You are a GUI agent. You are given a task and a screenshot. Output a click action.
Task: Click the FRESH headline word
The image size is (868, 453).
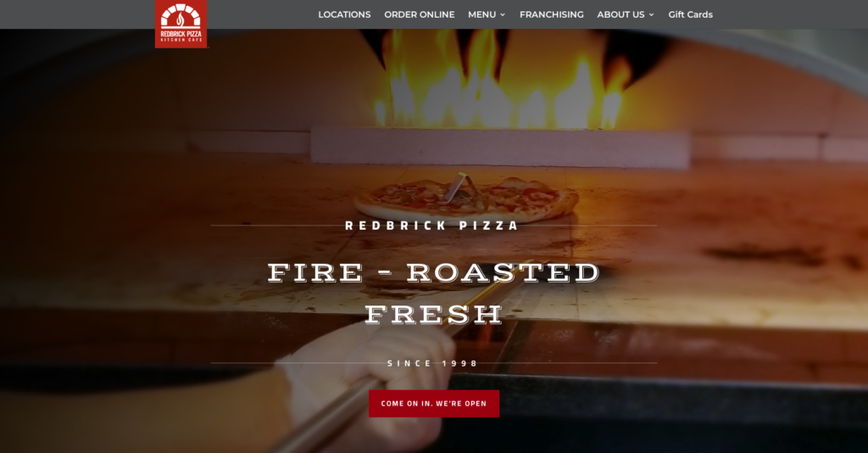coord(433,314)
